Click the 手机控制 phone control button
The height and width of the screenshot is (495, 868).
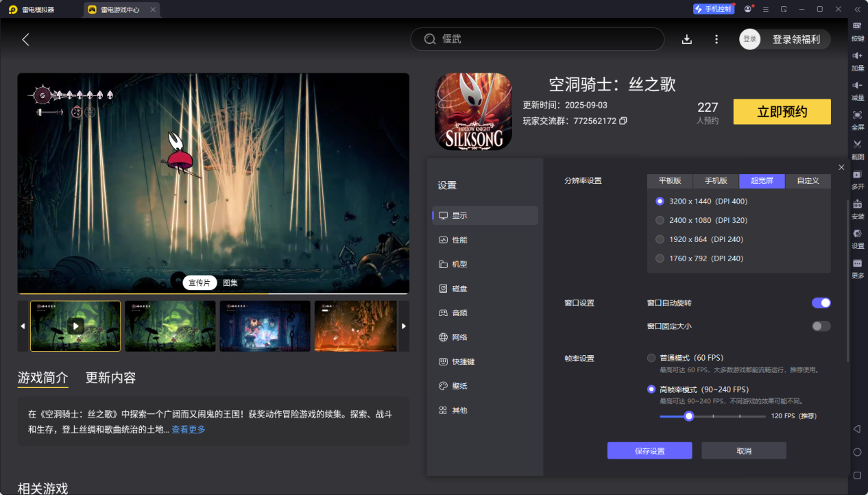[713, 9]
